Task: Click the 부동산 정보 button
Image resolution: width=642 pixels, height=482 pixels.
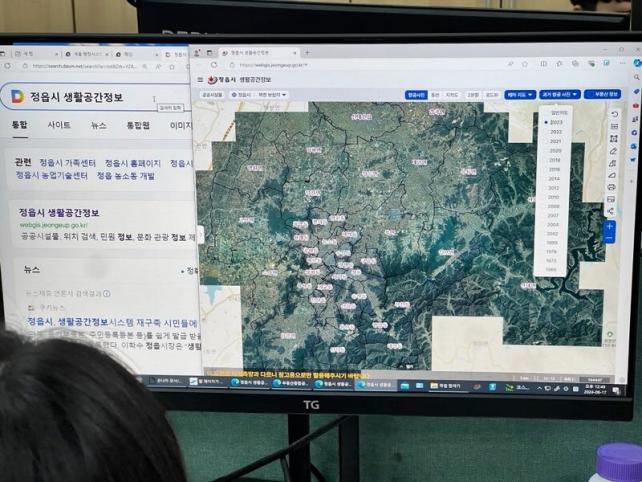Action: 603,94
